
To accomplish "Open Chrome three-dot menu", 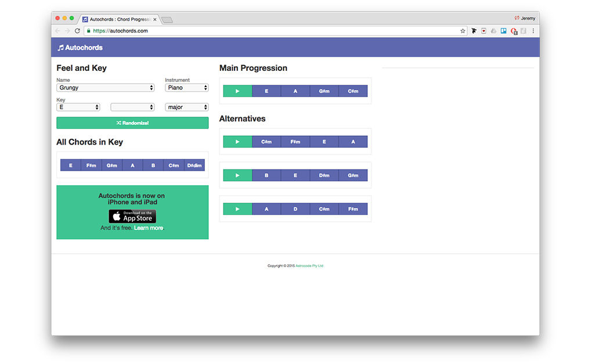I will (x=533, y=31).
